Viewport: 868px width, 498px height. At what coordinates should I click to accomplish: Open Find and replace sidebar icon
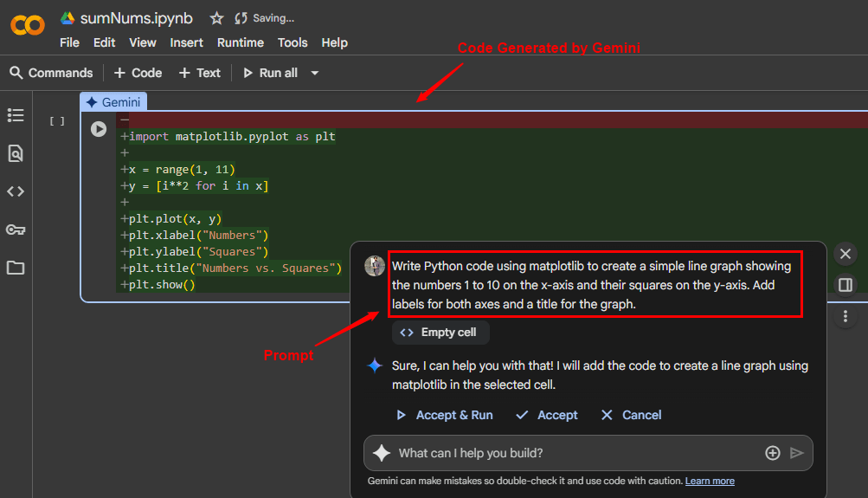tap(16, 153)
